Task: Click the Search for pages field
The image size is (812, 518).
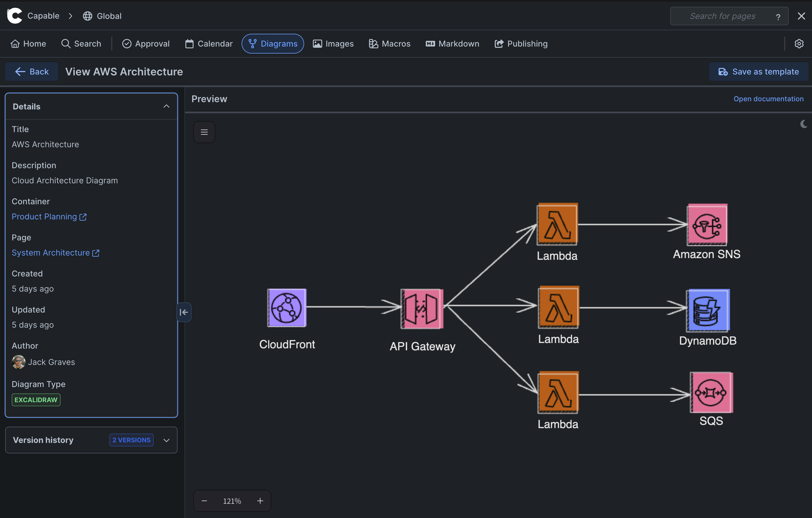Action: pyautogui.click(x=722, y=16)
